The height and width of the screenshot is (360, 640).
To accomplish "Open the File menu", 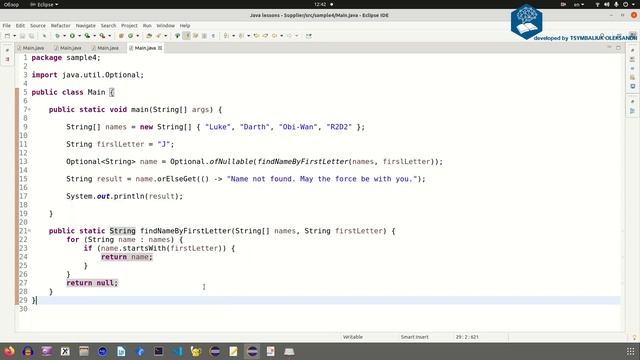I will coord(7,25).
